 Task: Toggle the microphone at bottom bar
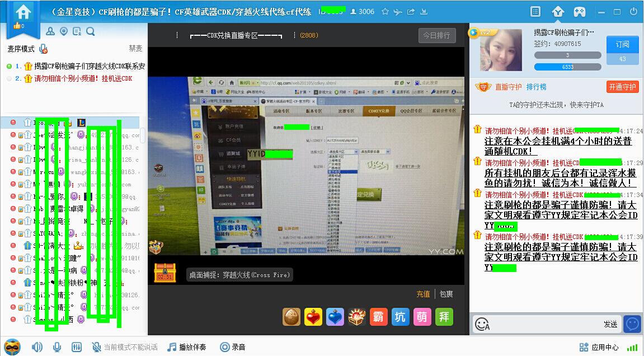pyautogui.click(x=57, y=347)
